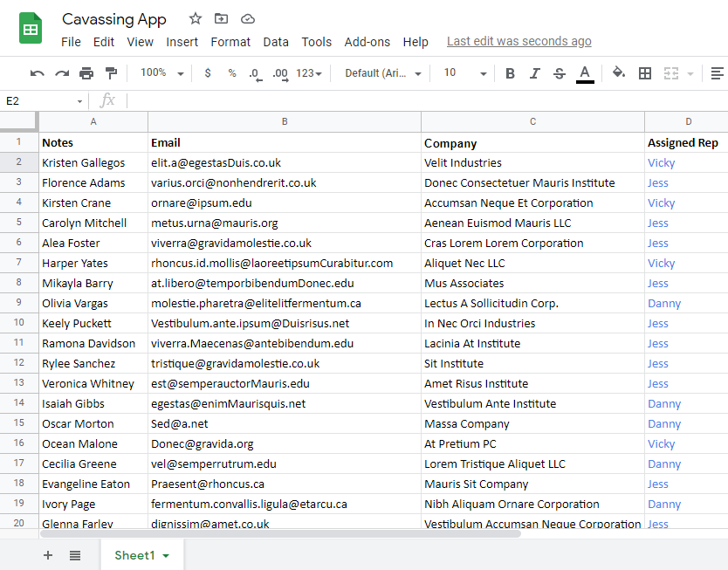Format as percent
728x570 pixels.
[x=232, y=72]
